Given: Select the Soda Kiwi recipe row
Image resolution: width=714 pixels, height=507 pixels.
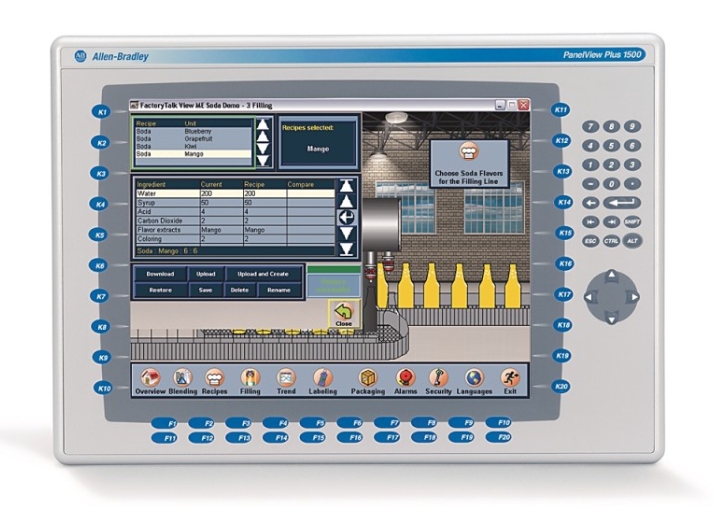Looking at the screenshot, I should click(194, 146).
